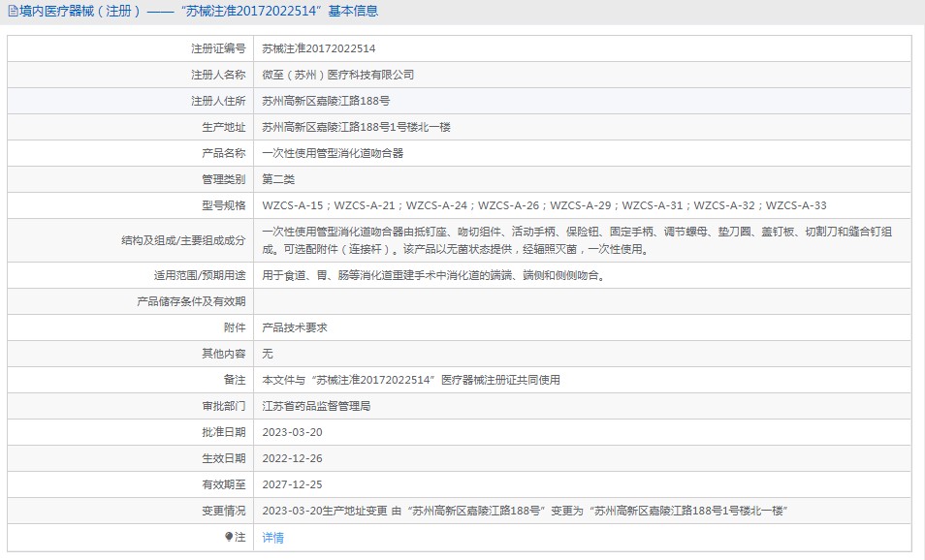This screenshot has width=925, height=560.
Task: Select registration number 苏械注准20172022514 in first row
Action: pos(319,48)
